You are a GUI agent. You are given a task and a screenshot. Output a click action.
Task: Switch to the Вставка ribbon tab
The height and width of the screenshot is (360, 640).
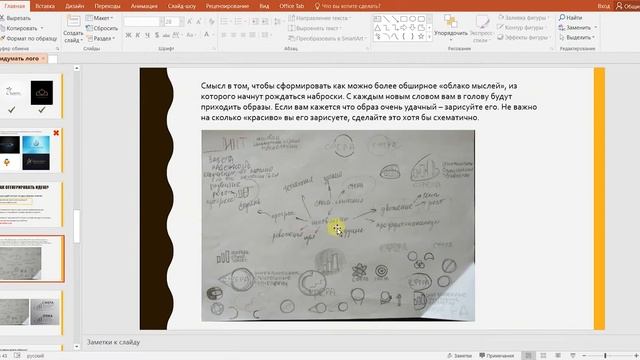45,6
